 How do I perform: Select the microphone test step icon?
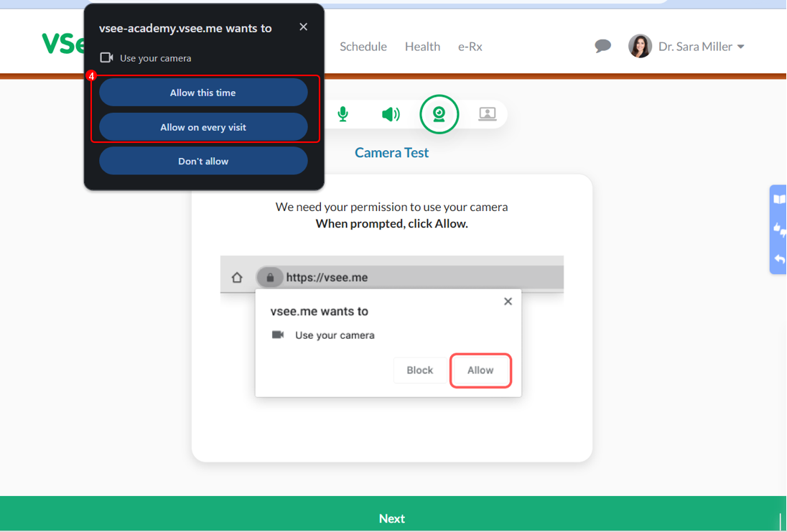pos(343,114)
